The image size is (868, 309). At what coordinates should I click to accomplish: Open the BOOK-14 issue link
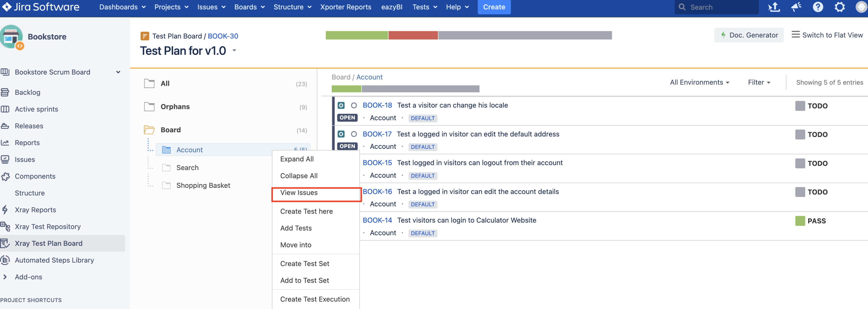click(377, 220)
